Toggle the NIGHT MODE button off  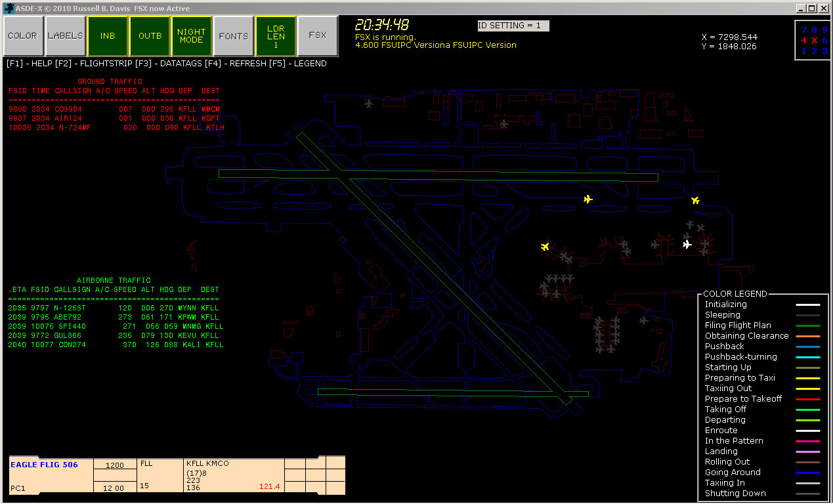point(191,35)
